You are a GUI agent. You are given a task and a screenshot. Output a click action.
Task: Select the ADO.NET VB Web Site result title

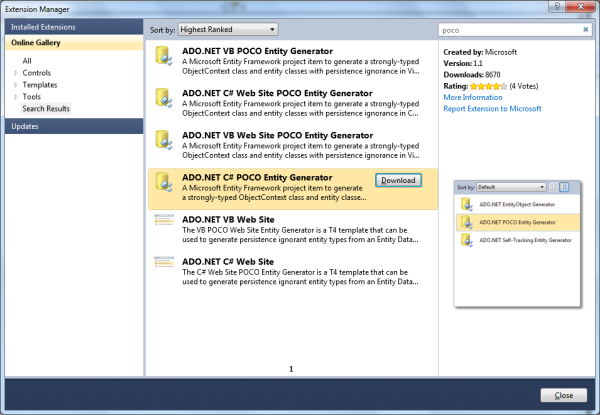tap(228, 219)
